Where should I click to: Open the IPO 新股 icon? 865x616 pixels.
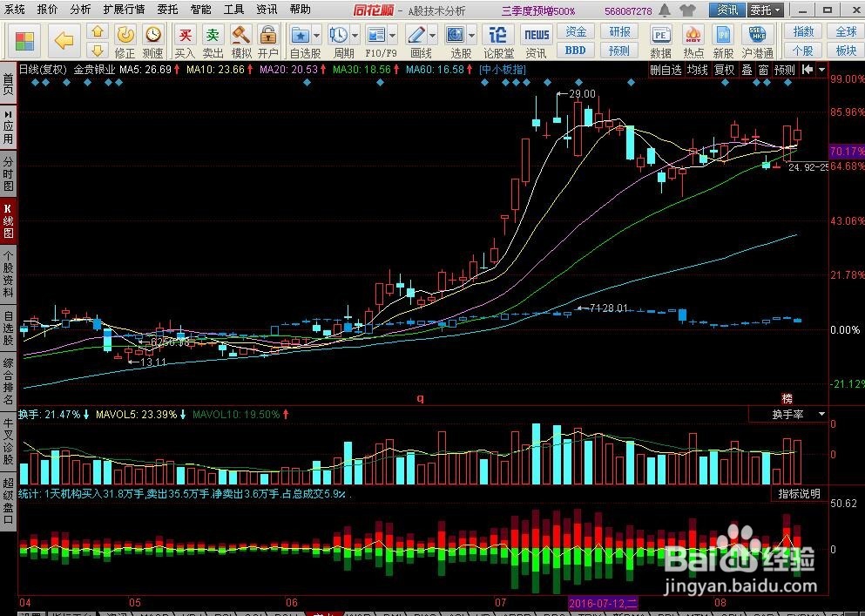click(x=723, y=42)
